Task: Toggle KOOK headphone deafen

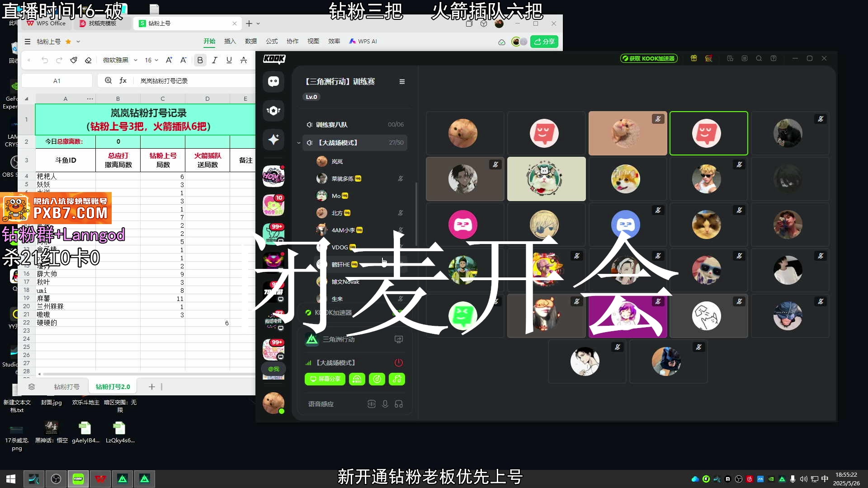Action: tap(399, 404)
